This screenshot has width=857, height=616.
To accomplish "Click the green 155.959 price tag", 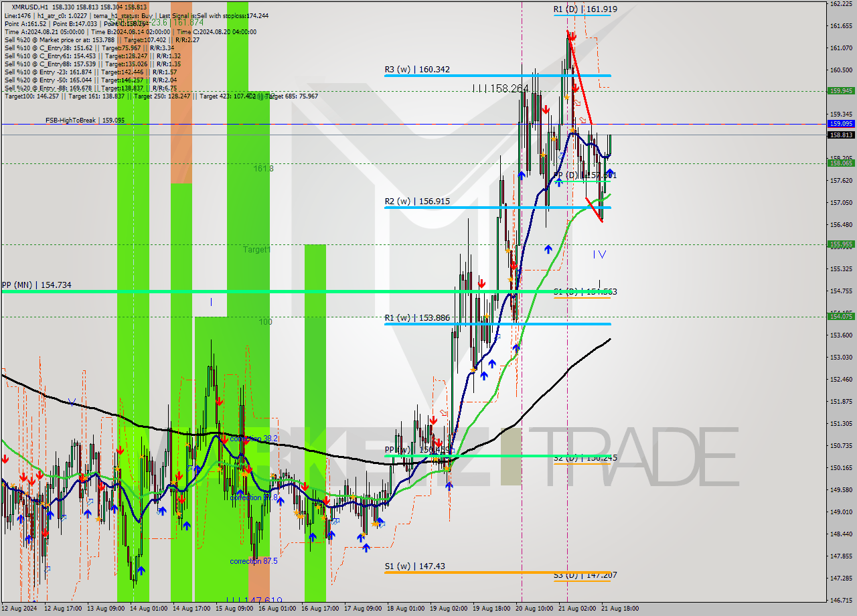I will [x=841, y=244].
